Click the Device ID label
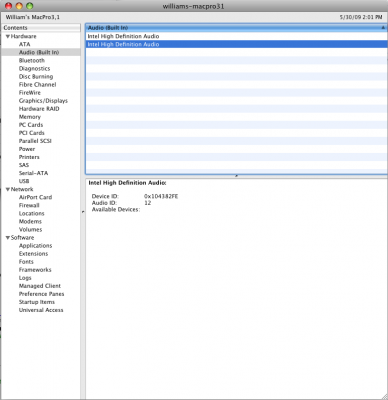Viewport: 388px width, 400px height. pyautogui.click(x=105, y=196)
